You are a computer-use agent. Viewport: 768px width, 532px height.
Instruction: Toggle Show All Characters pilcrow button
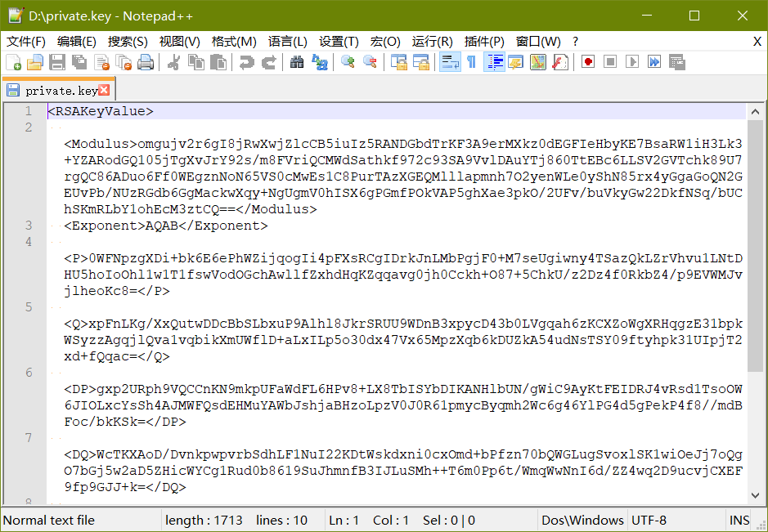coord(471,62)
